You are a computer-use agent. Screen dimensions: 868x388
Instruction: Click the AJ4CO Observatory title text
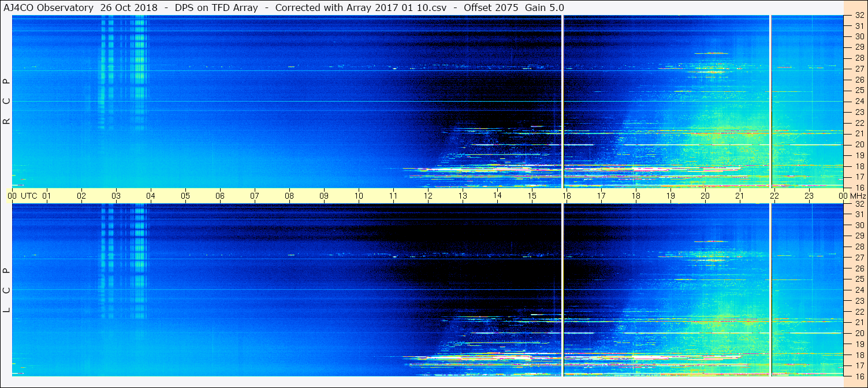[49, 8]
